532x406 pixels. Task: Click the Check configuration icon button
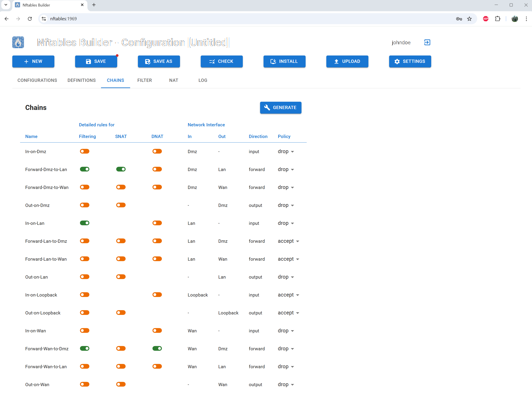coord(212,61)
